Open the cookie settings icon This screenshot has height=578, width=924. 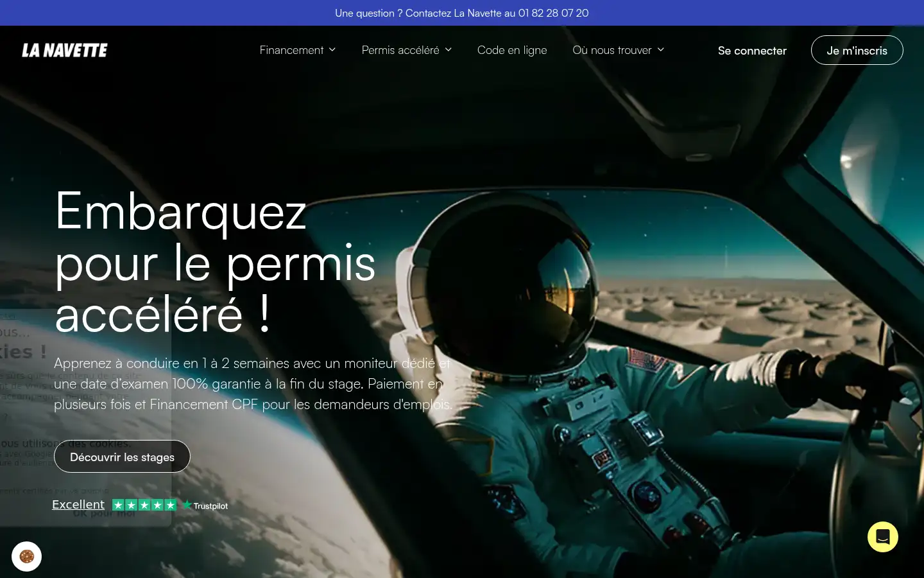(x=26, y=556)
